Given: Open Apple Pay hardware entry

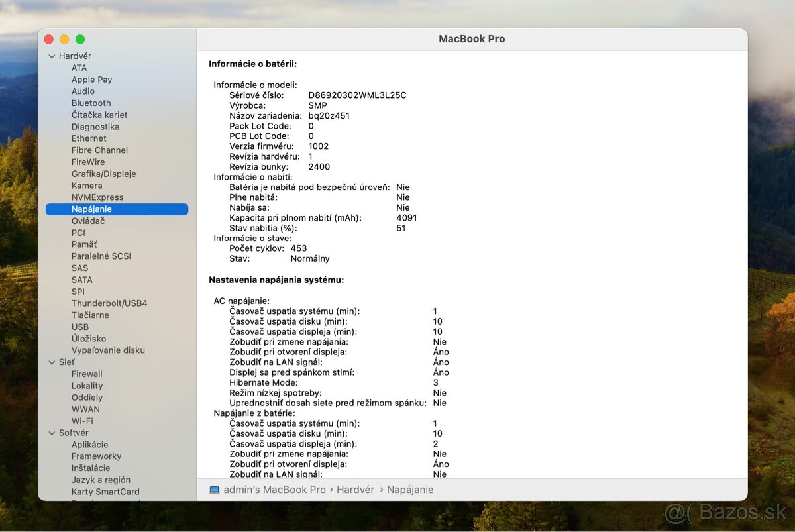Looking at the screenshot, I should coord(91,80).
